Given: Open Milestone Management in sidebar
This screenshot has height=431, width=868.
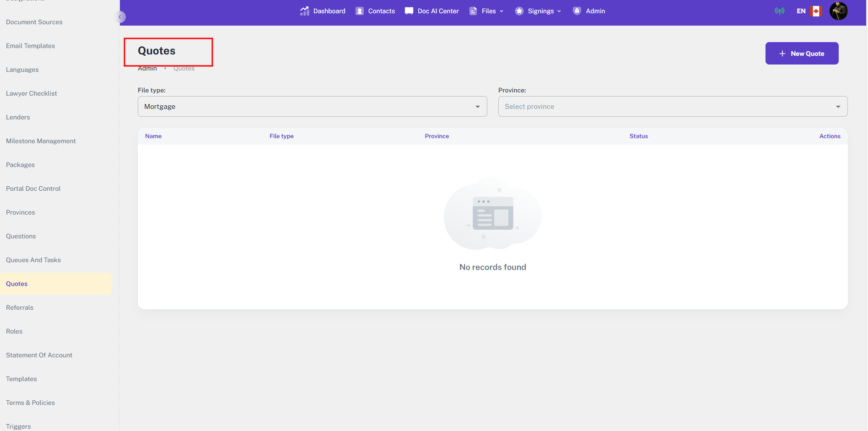Looking at the screenshot, I should point(41,141).
